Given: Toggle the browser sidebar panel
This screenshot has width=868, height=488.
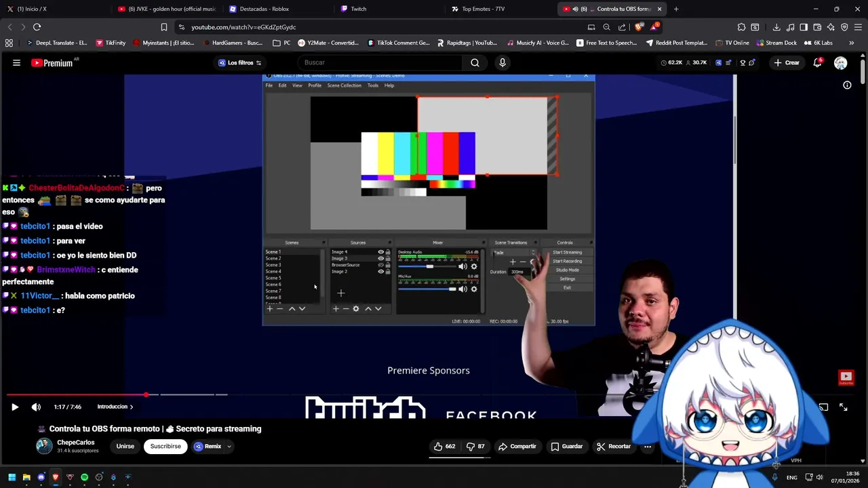Looking at the screenshot, I should click(x=804, y=27).
